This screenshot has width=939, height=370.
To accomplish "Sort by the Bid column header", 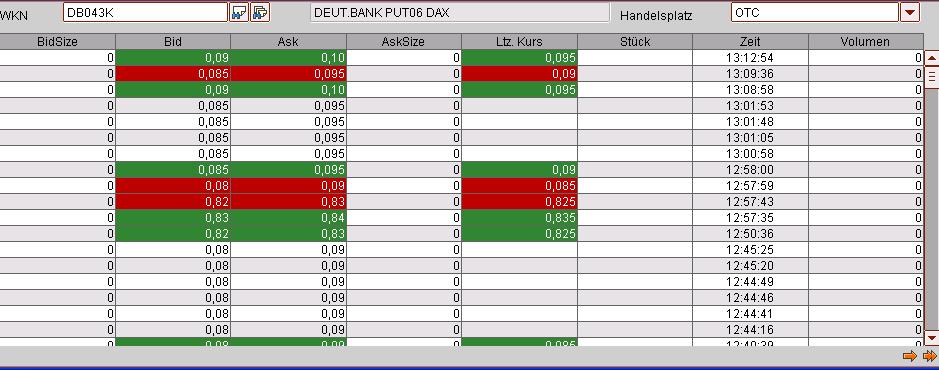I will (172, 41).
